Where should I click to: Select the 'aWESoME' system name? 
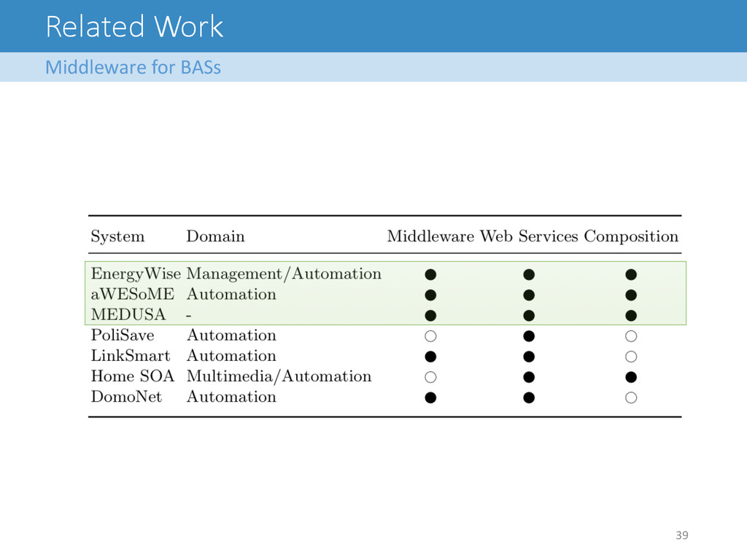133,295
